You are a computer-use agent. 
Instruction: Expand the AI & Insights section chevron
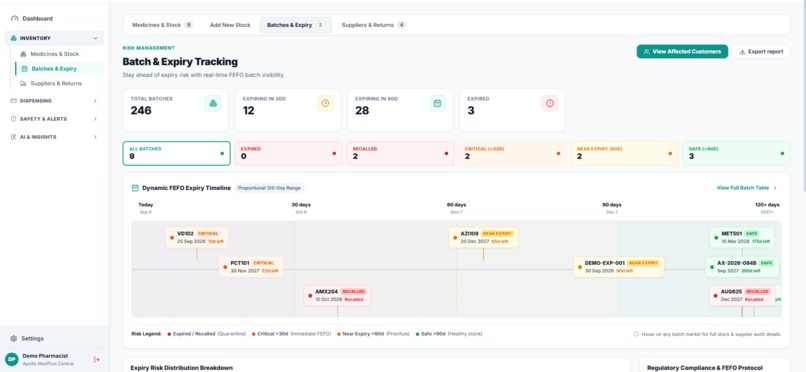(x=95, y=137)
